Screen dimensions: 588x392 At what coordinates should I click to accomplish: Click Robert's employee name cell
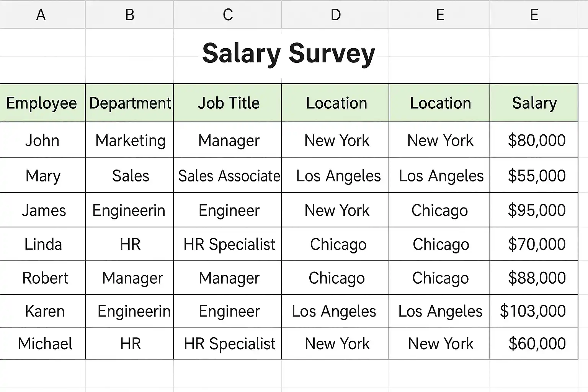pyautogui.click(x=45, y=278)
